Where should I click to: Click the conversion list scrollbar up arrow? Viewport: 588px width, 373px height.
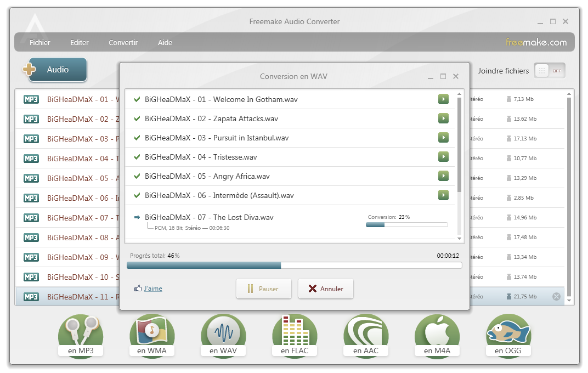[x=459, y=94]
